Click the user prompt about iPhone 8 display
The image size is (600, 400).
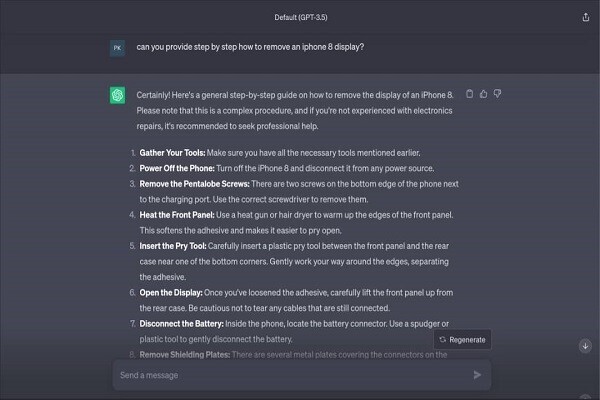(250, 47)
